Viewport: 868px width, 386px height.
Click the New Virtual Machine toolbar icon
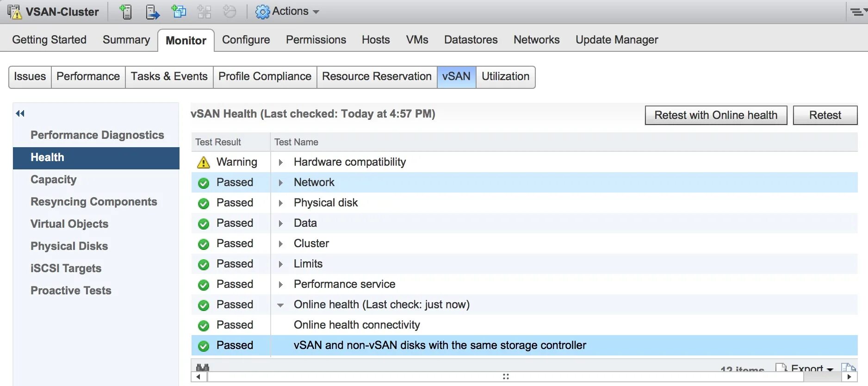click(x=179, y=12)
